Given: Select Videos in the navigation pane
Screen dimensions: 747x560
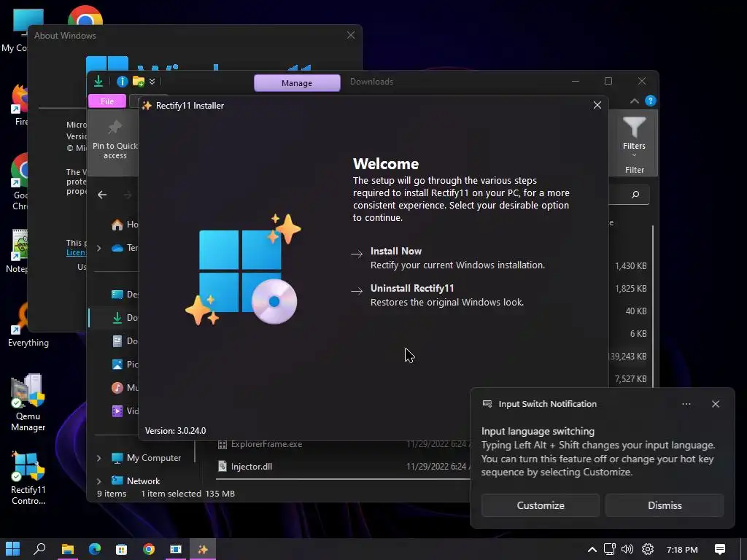Looking at the screenshot, I should [x=124, y=411].
